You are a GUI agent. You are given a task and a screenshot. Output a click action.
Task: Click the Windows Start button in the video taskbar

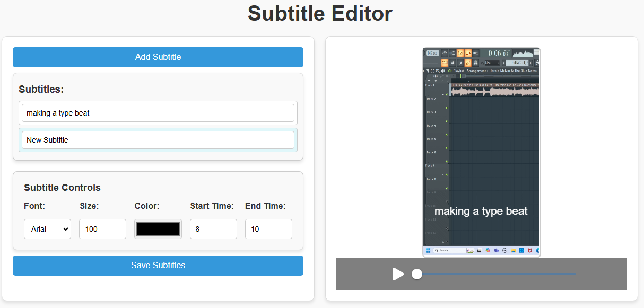[x=428, y=250]
